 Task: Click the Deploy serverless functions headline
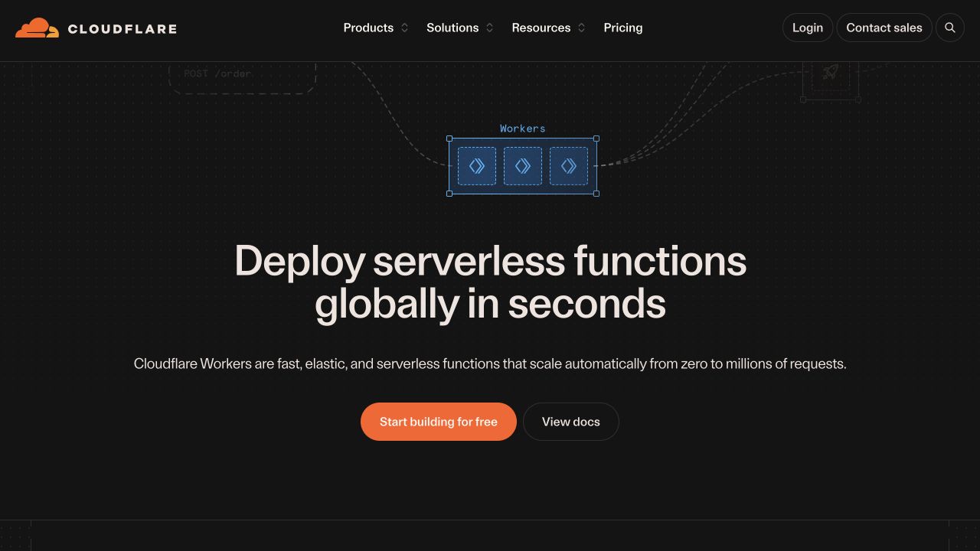pyautogui.click(x=490, y=282)
